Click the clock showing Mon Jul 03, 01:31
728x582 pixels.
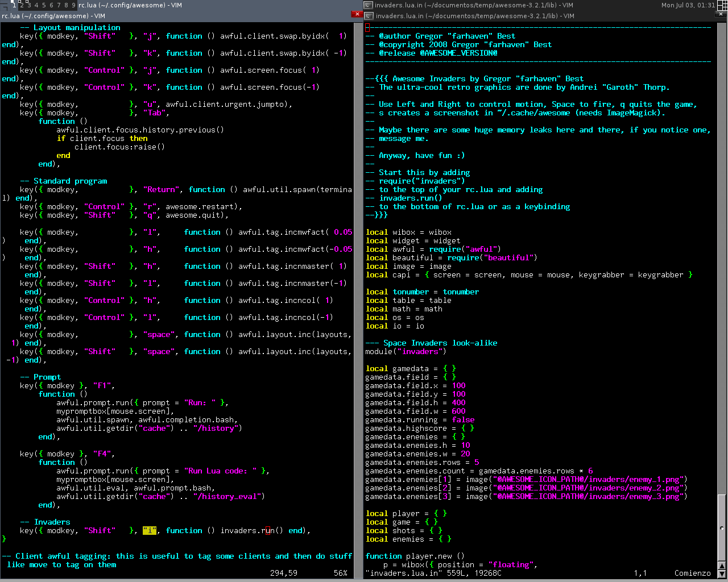[x=688, y=5]
